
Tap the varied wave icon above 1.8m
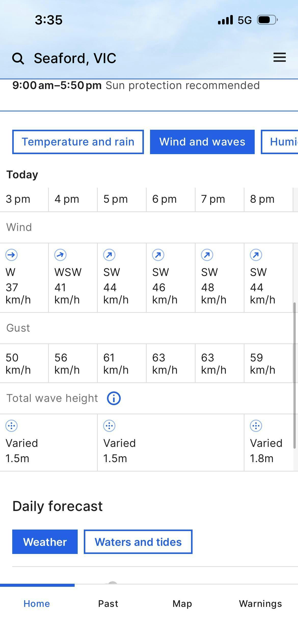(256, 426)
